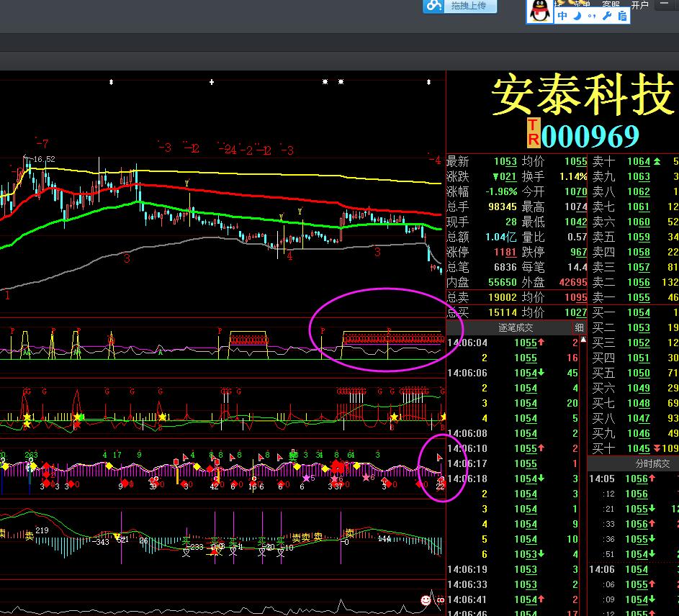
Task: Click the 跌停 price 967
Action: [578, 252]
